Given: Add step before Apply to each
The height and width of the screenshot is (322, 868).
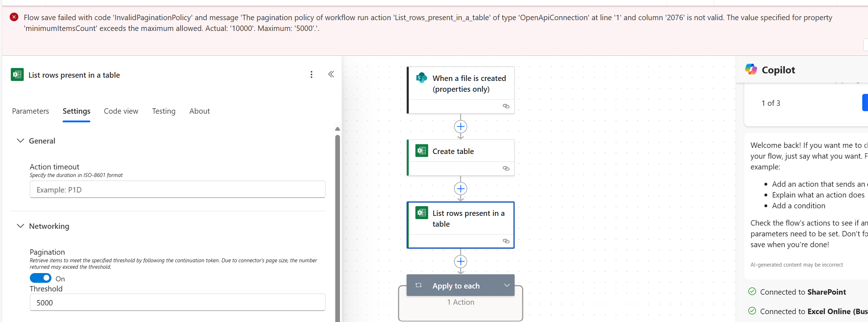Looking at the screenshot, I should (460, 262).
